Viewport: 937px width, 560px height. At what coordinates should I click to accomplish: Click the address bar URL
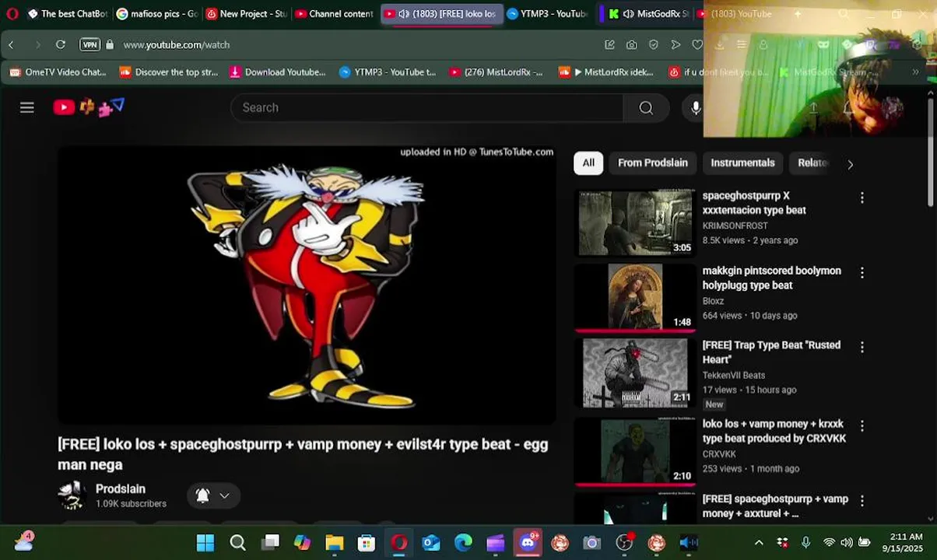point(177,45)
